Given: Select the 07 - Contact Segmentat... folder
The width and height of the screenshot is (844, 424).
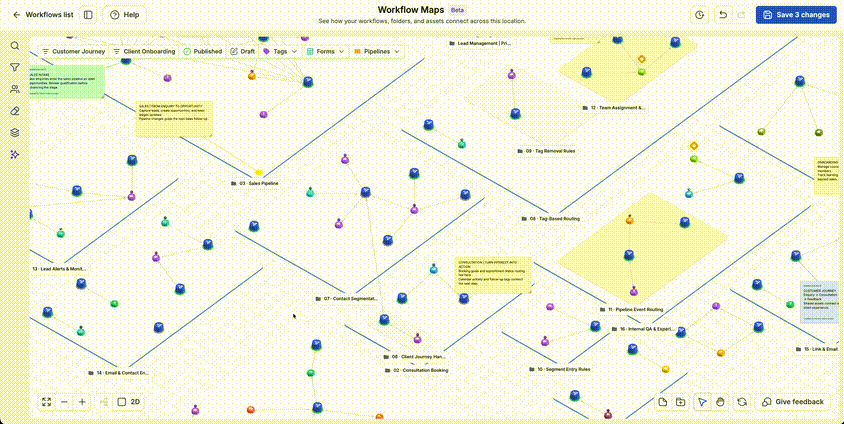Looking at the screenshot, I should [347, 299].
